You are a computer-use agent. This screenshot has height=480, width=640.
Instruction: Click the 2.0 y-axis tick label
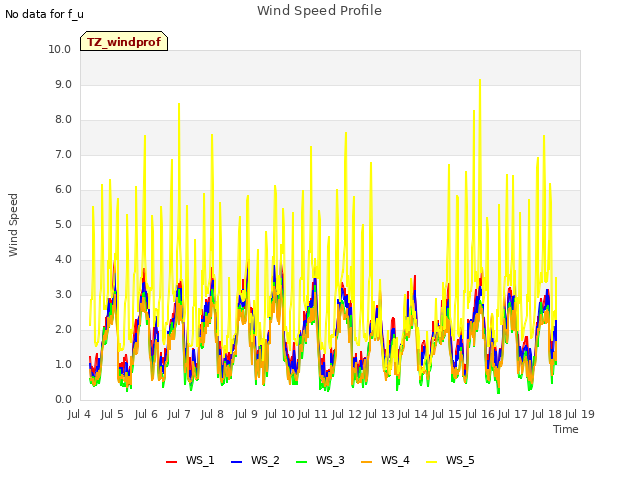[63, 329]
